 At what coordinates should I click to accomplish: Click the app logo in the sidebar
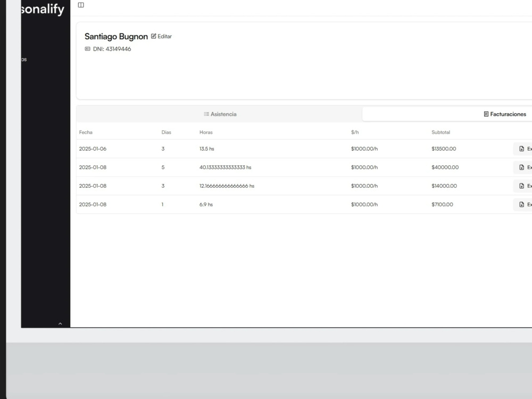pos(43,9)
